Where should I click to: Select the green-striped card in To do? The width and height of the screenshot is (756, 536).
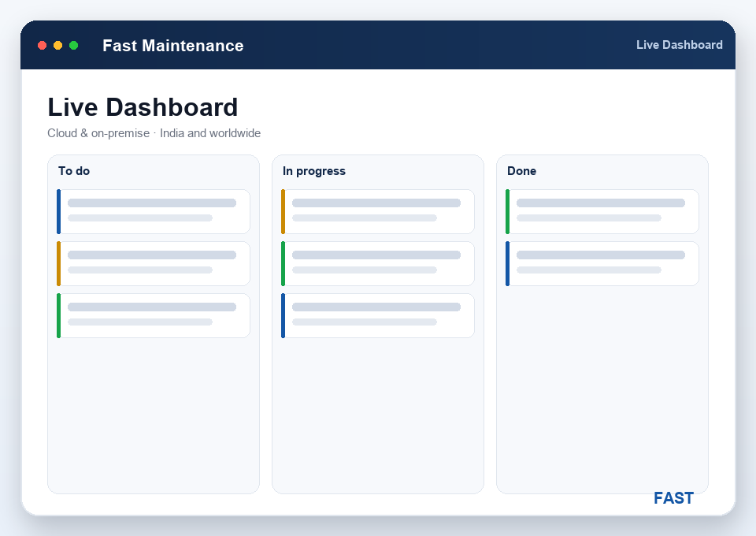(154, 316)
